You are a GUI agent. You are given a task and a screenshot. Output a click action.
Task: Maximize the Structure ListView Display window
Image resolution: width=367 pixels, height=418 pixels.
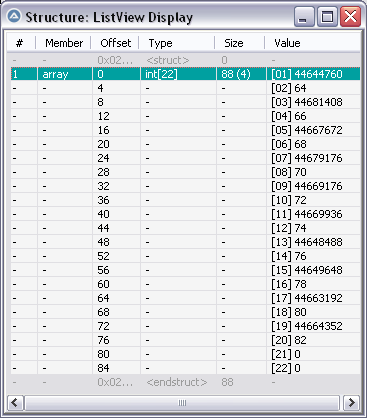327,16
